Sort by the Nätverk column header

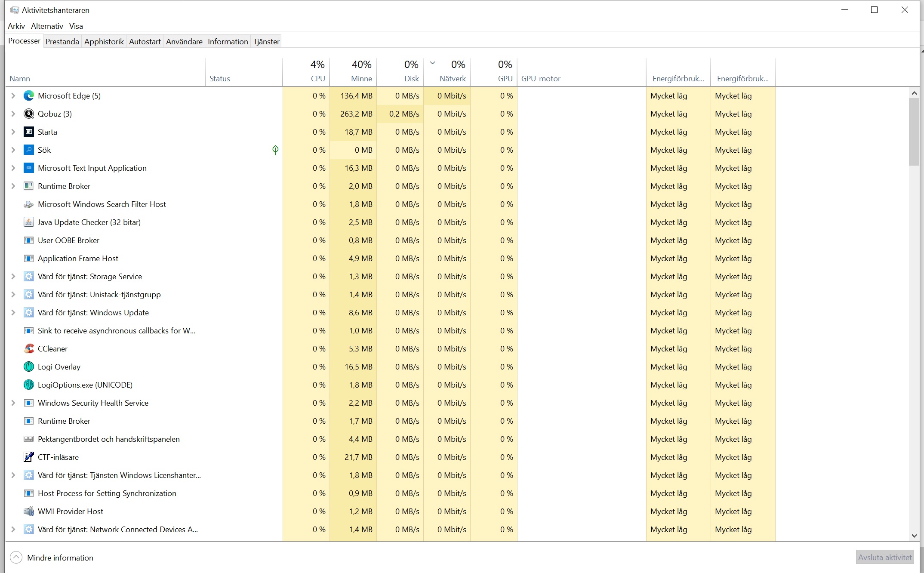447,72
